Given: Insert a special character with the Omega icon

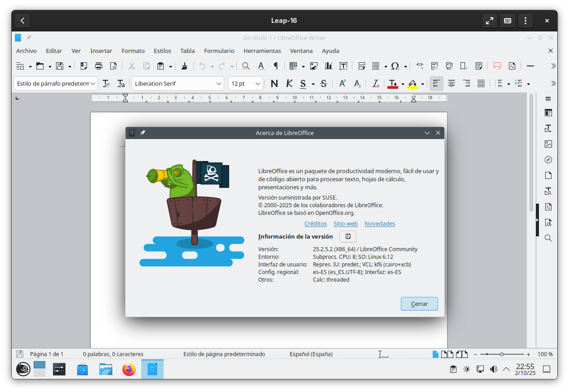Looking at the screenshot, I should [x=395, y=66].
